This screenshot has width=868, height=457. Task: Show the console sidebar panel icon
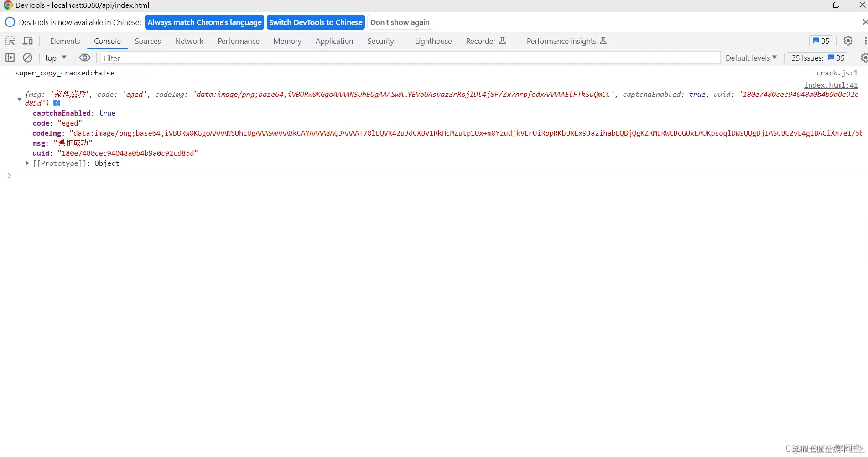tap(10, 58)
